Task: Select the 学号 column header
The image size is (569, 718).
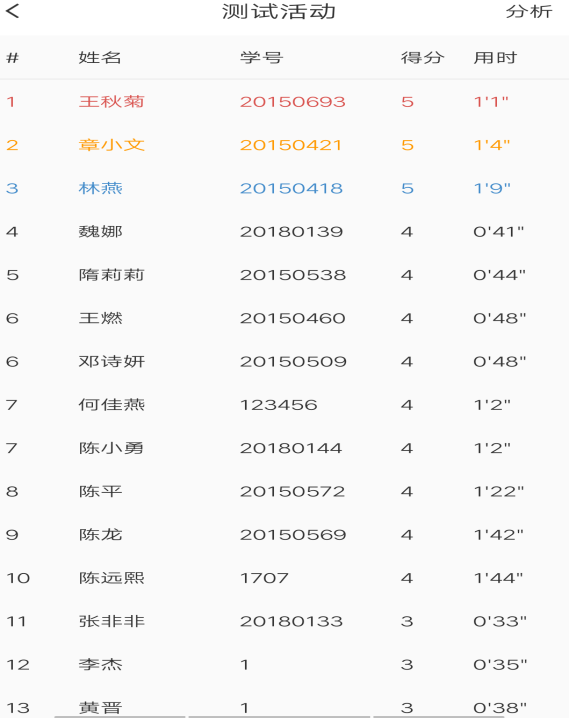Action: coord(261,58)
